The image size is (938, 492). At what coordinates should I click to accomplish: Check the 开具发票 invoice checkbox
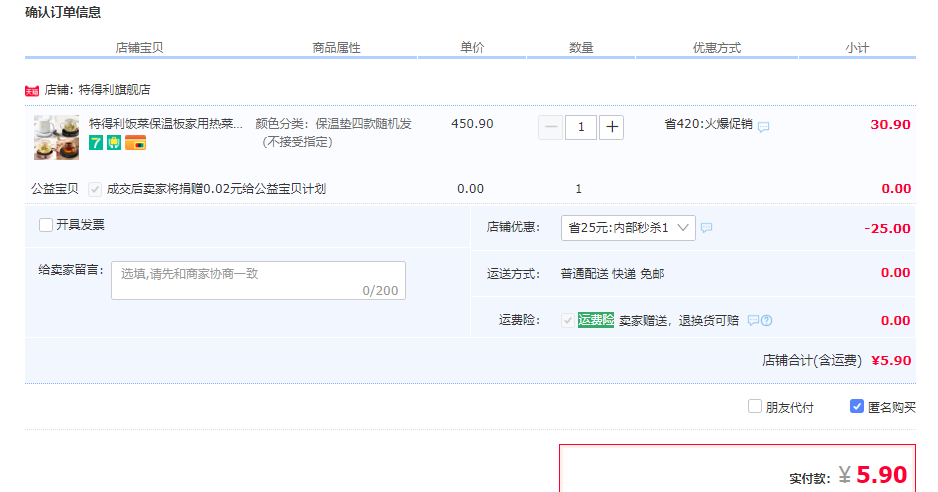coord(45,225)
